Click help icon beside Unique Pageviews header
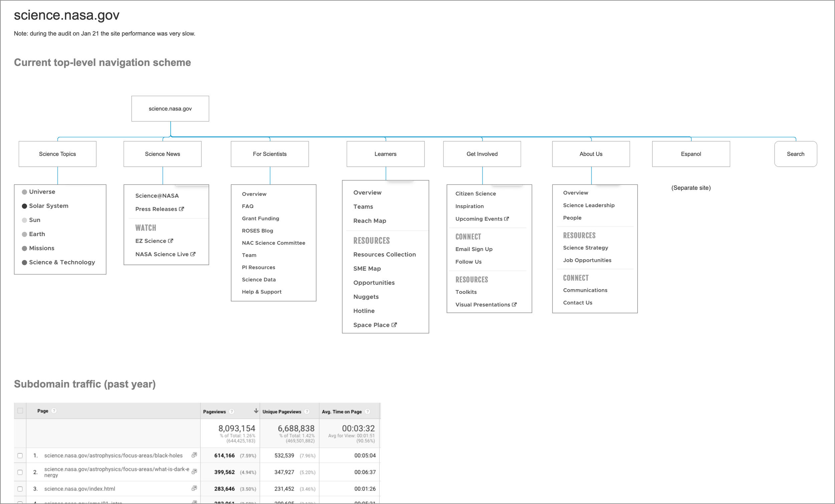Viewport: 835px width, 504px height. (307, 411)
